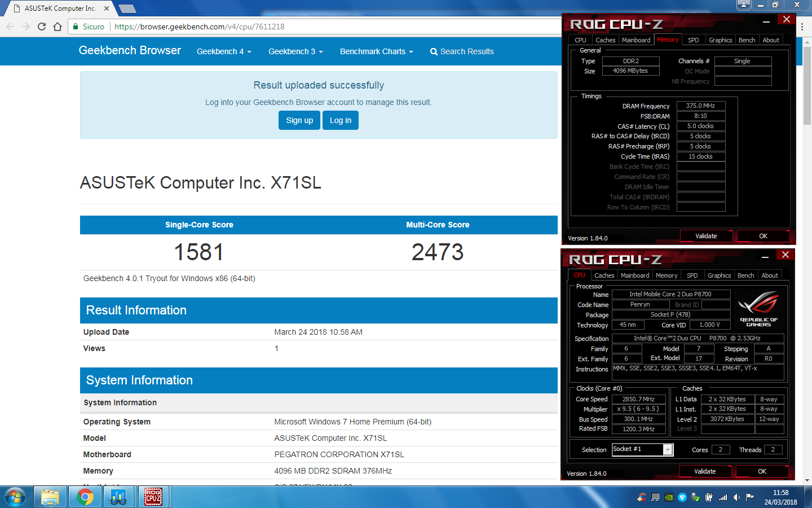Click the Sign up button
The image size is (812, 508).
(x=299, y=120)
